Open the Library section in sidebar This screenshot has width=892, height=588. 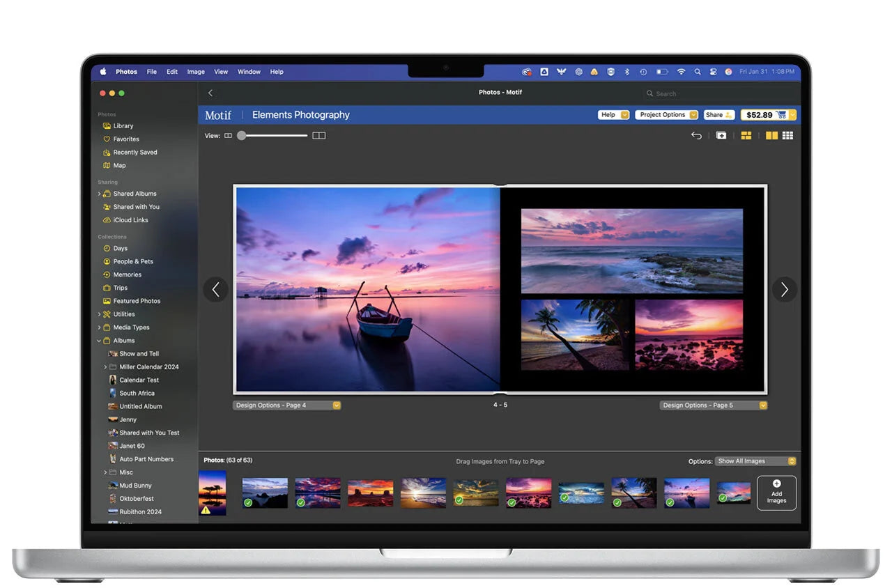click(x=118, y=126)
